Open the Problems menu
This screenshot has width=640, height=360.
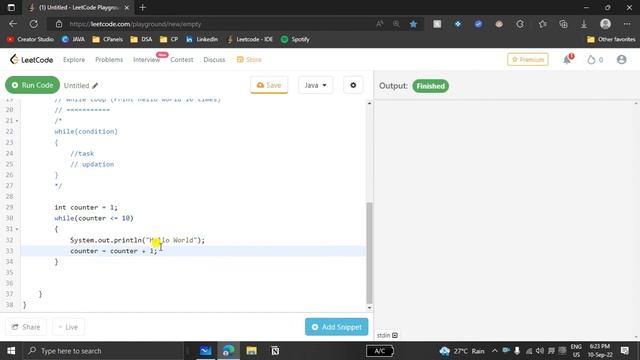[x=109, y=60]
